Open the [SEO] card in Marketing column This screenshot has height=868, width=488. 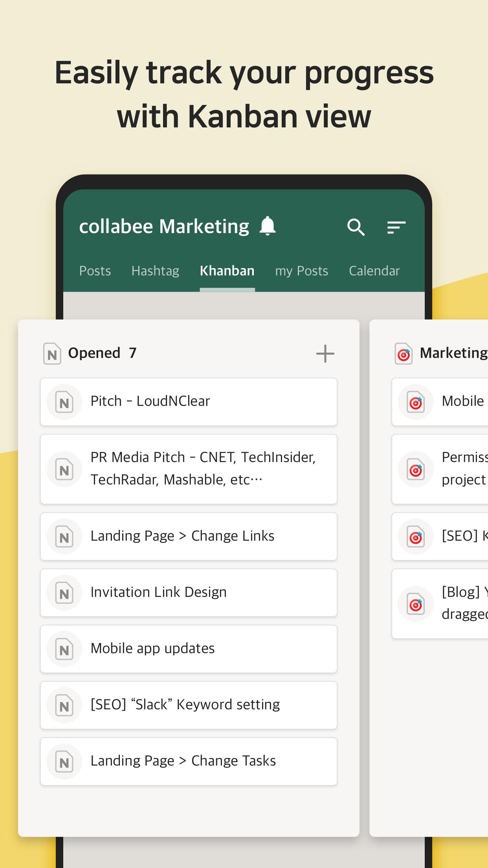[440, 537]
